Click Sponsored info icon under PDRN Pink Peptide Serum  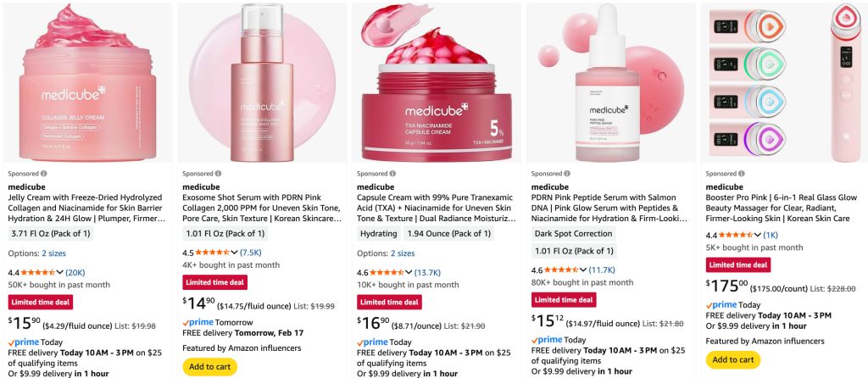point(567,174)
